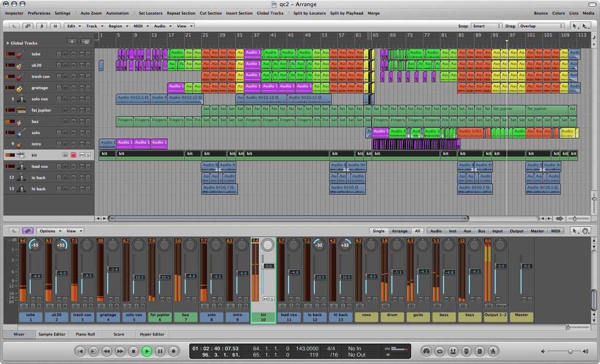Expand the Global Tracks disclosure triangle
Viewport: 600px width, 364px height.
[7, 43]
